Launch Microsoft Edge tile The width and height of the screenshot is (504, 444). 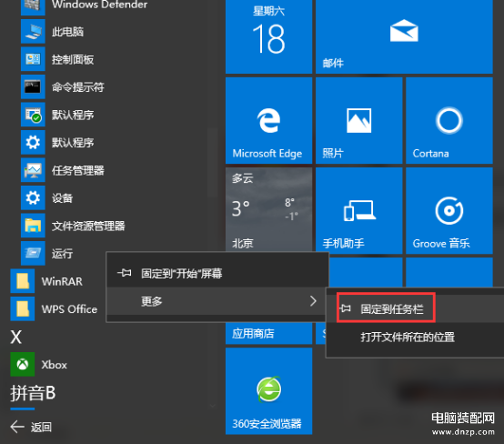pyautogui.click(x=268, y=121)
